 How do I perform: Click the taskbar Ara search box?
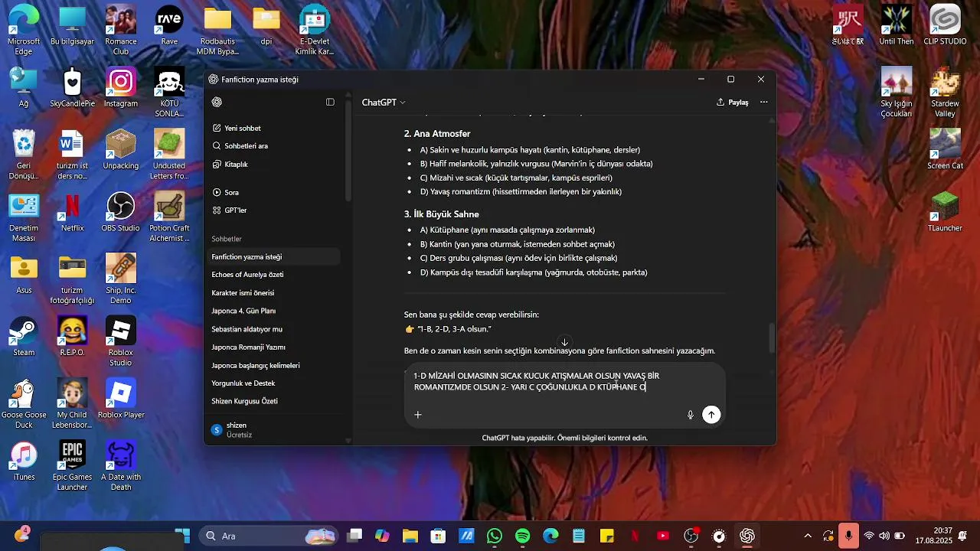click(268, 536)
